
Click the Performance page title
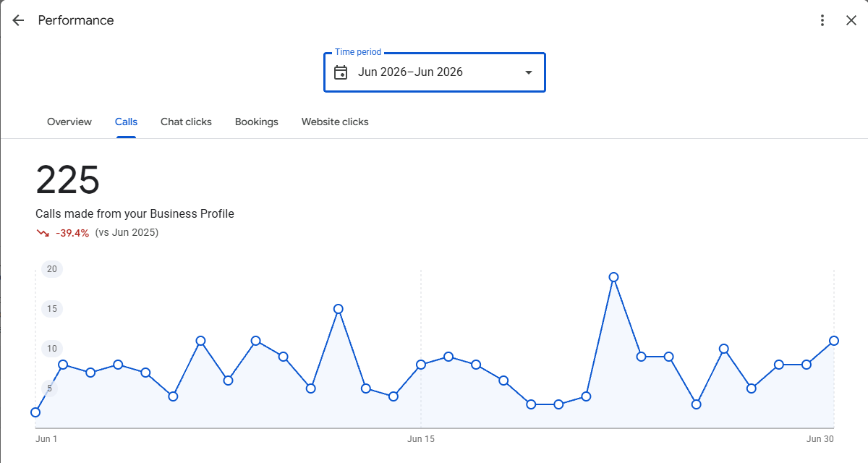coord(76,20)
